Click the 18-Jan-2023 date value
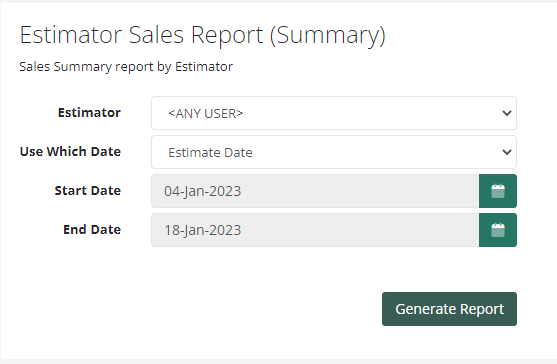 coord(202,230)
